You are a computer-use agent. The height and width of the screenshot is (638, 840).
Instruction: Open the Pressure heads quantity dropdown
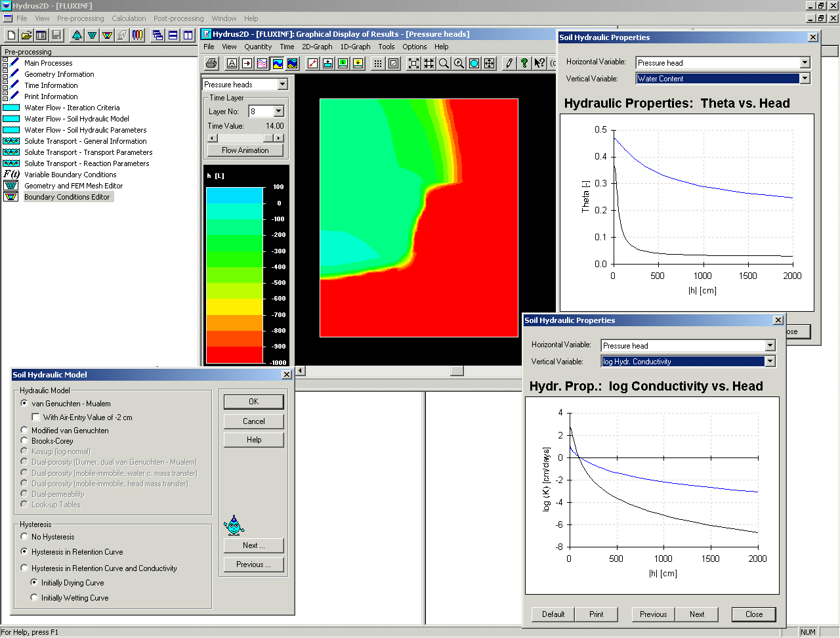point(282,84)
